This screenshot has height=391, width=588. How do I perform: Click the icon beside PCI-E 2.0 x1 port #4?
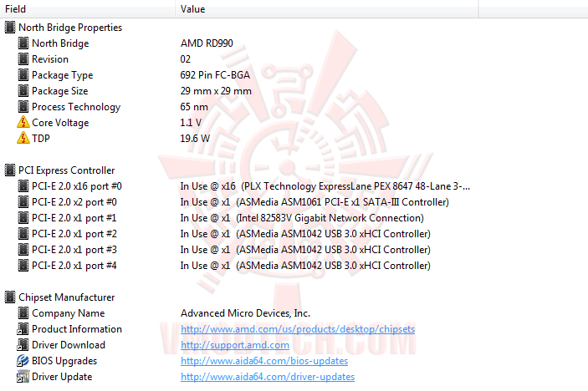[23, 265]
